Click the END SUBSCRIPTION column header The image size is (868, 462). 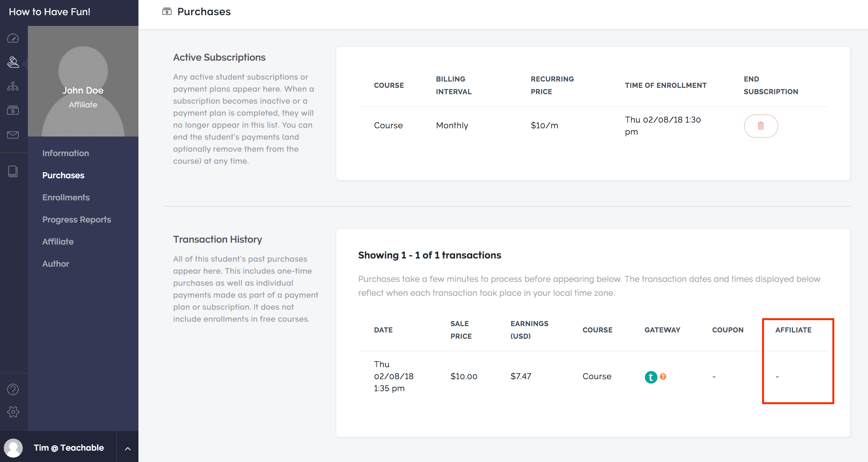pos(771,85)
